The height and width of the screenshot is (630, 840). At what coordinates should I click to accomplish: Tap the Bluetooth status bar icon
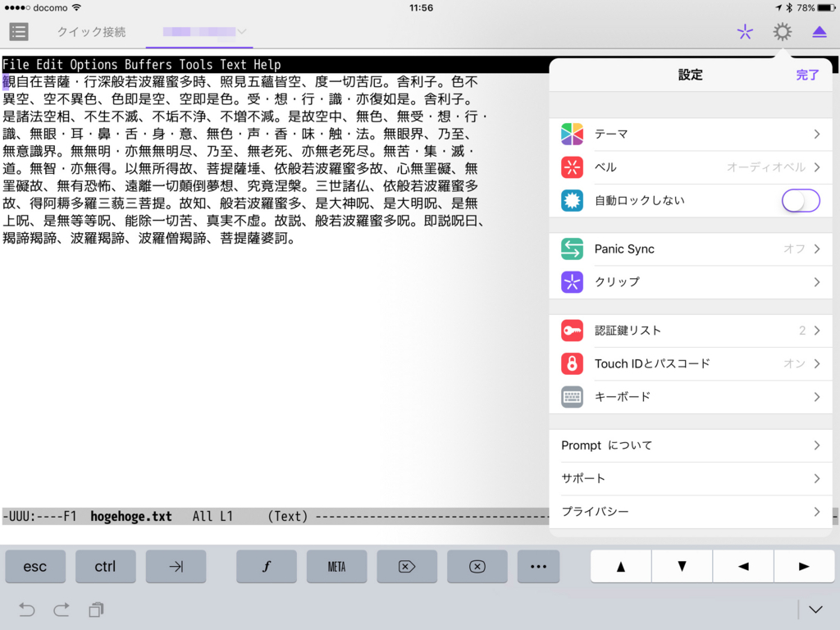[x=789, y=7]
